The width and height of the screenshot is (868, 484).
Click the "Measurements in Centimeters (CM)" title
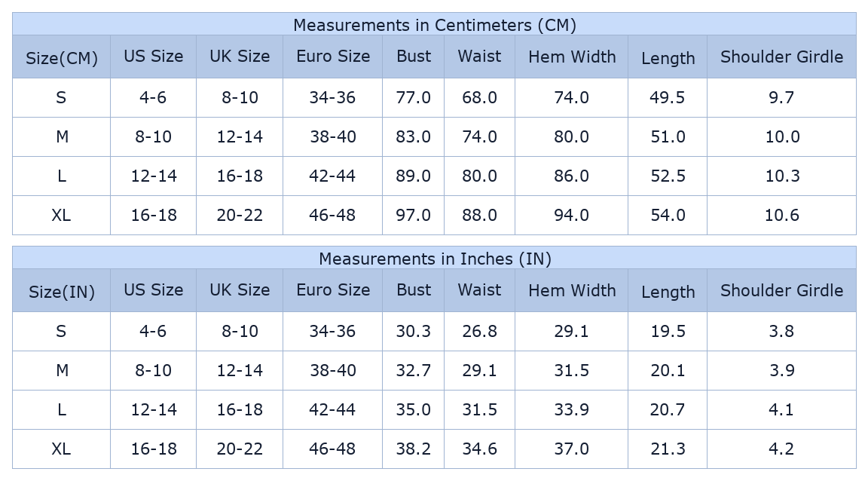click(434, 25)
